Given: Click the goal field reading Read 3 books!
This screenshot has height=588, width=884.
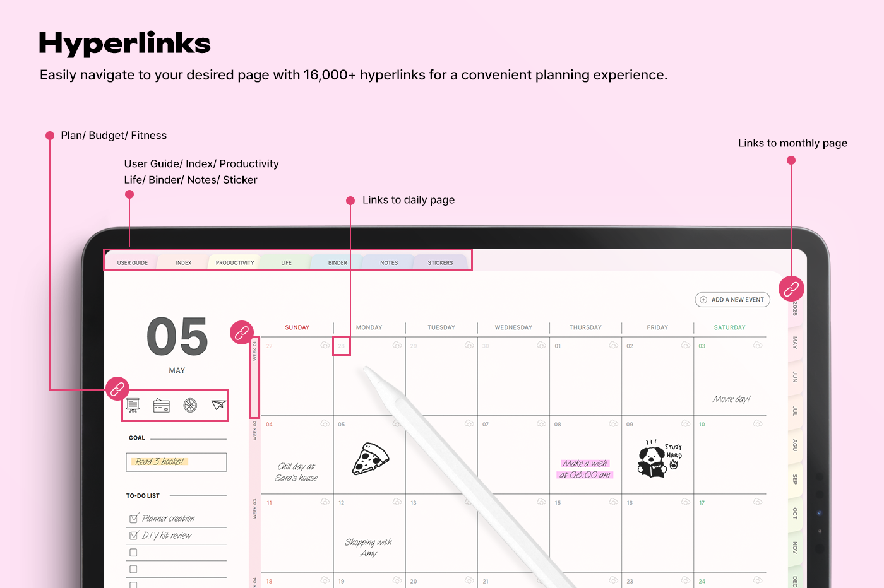Looking at the screenshot, I should click(176, 462).
